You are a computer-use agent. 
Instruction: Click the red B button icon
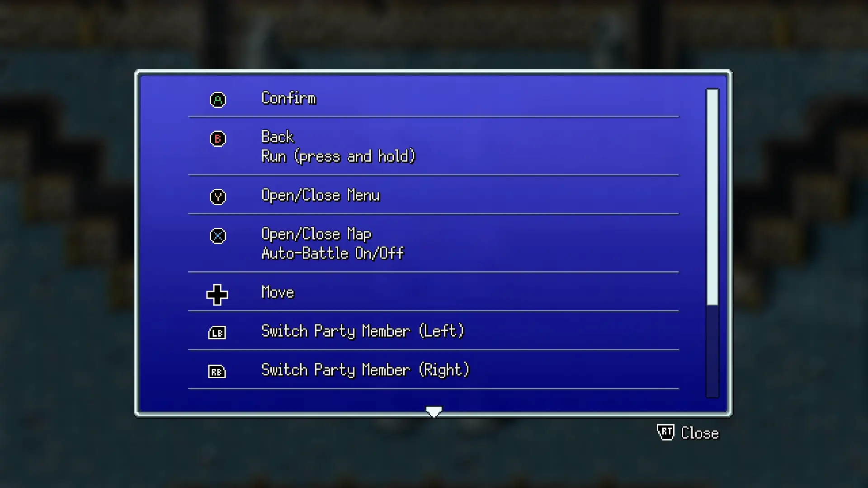(217, 138)
